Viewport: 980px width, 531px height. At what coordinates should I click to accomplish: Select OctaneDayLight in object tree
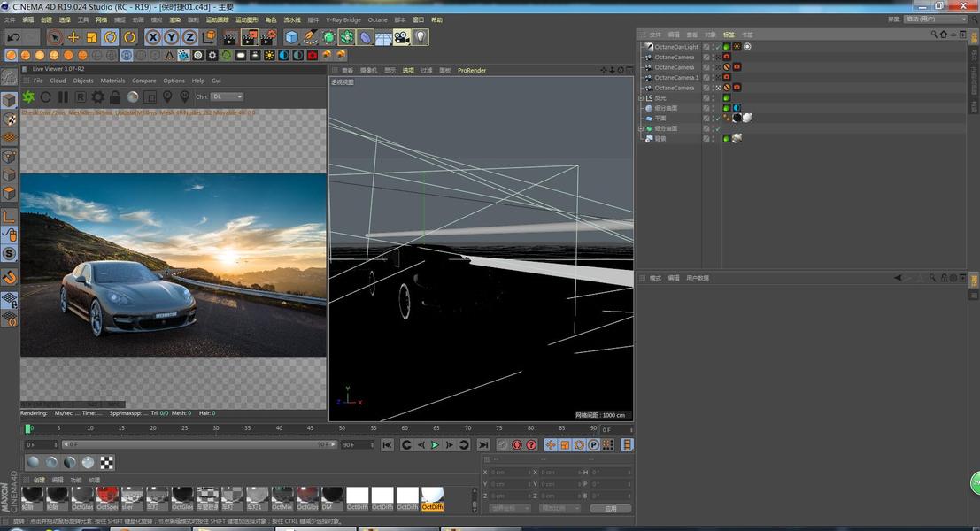click(676, 47)
